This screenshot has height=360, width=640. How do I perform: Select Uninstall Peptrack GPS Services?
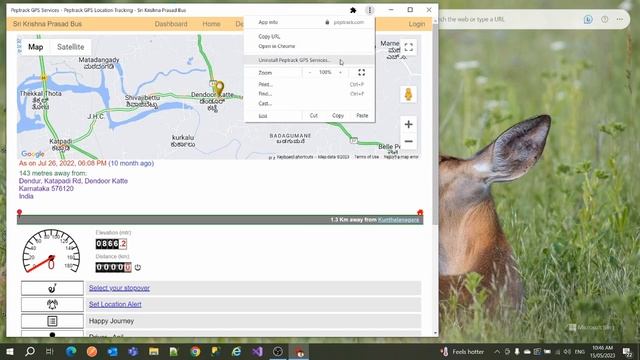coord(309,60)
